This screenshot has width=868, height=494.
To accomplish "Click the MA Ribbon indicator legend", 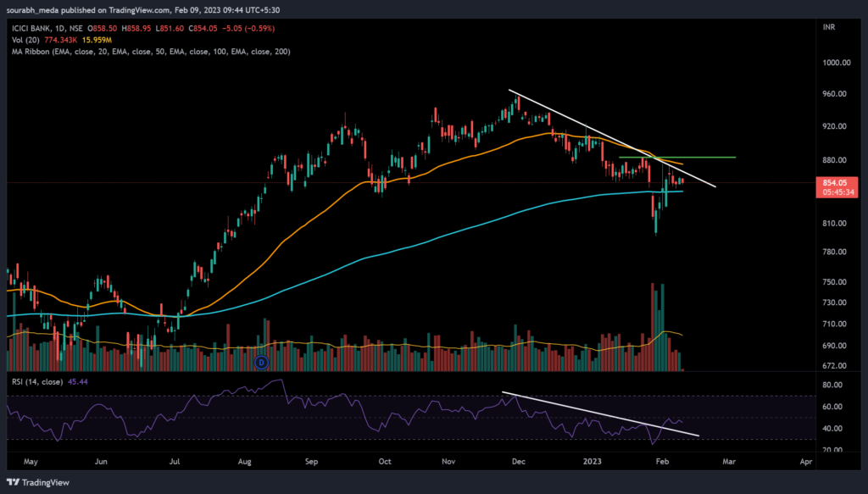I will click(151, 52).
